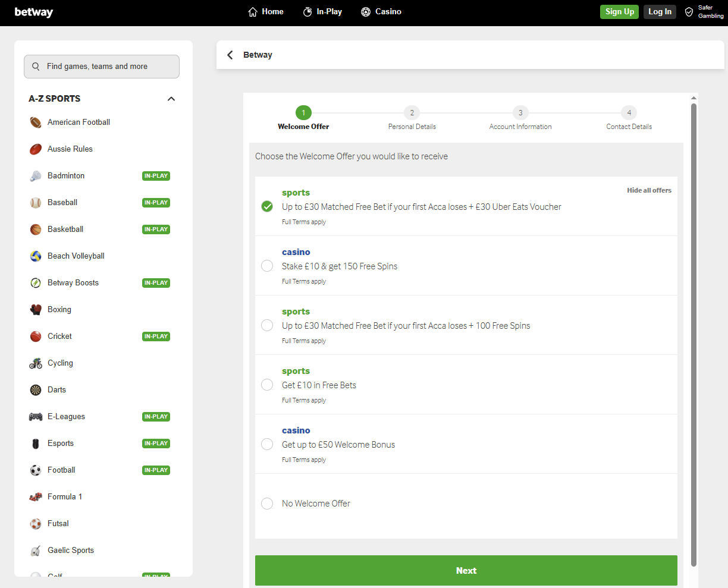The height and width of the screenshot is (588, 728).
Task: Click the search magnifier icon
Action: [36, 67]
